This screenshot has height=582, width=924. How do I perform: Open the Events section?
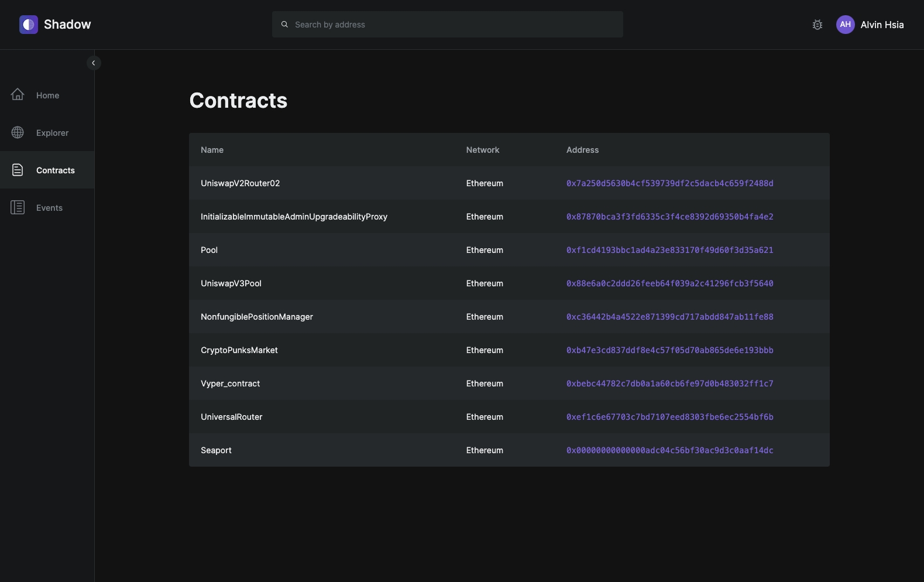point(49,208)
